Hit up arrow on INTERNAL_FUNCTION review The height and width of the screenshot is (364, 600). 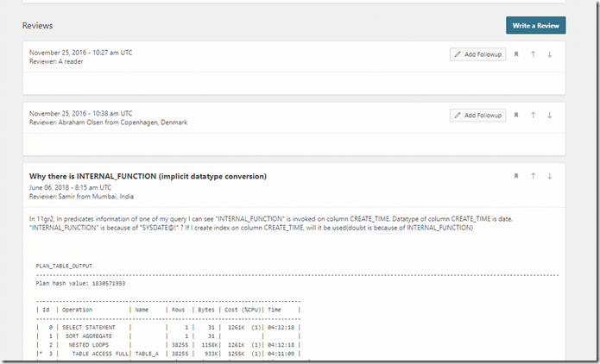pyautogui.click(x=534, y=176)
